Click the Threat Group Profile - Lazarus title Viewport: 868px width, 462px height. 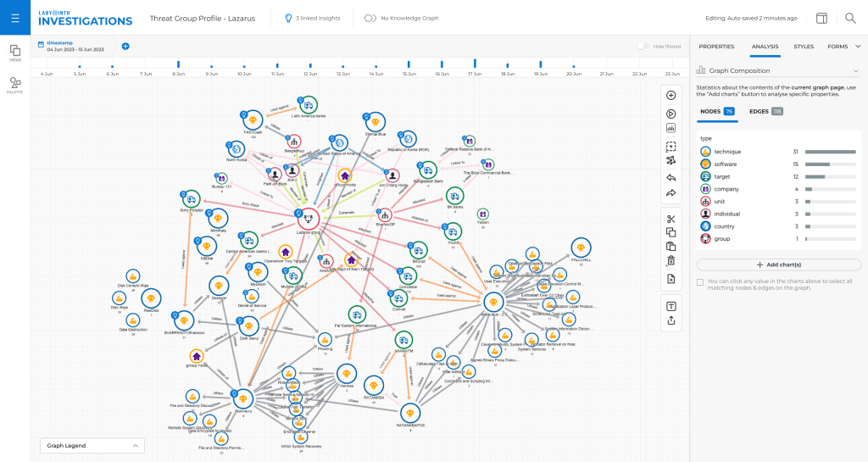coord(203,19)
